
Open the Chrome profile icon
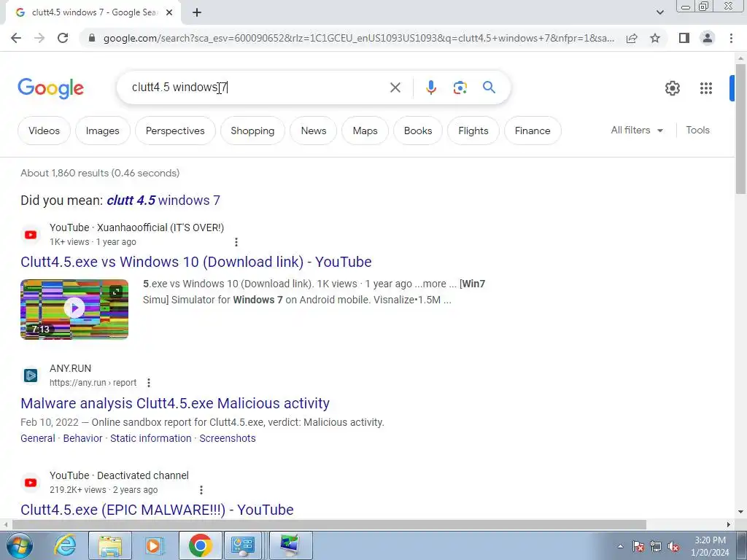point(708,38)
